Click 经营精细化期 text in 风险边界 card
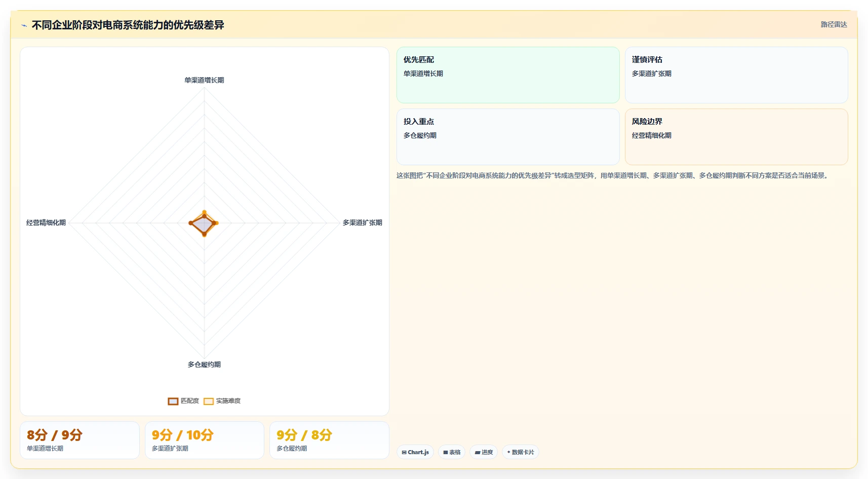This screenshot has height=479, width=868. (652, 135)
